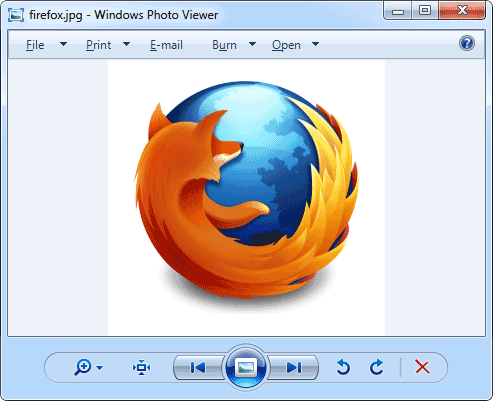The height and width of the screenshot is (401, 493).
Task: Open the File menu
Action: coord(35,45)
